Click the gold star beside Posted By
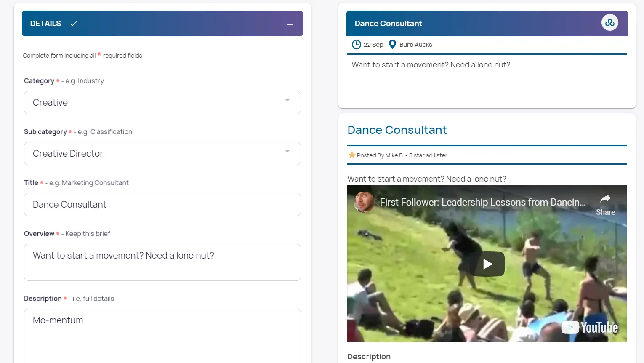Screen dimensions: 644x363 coord(352,155)
